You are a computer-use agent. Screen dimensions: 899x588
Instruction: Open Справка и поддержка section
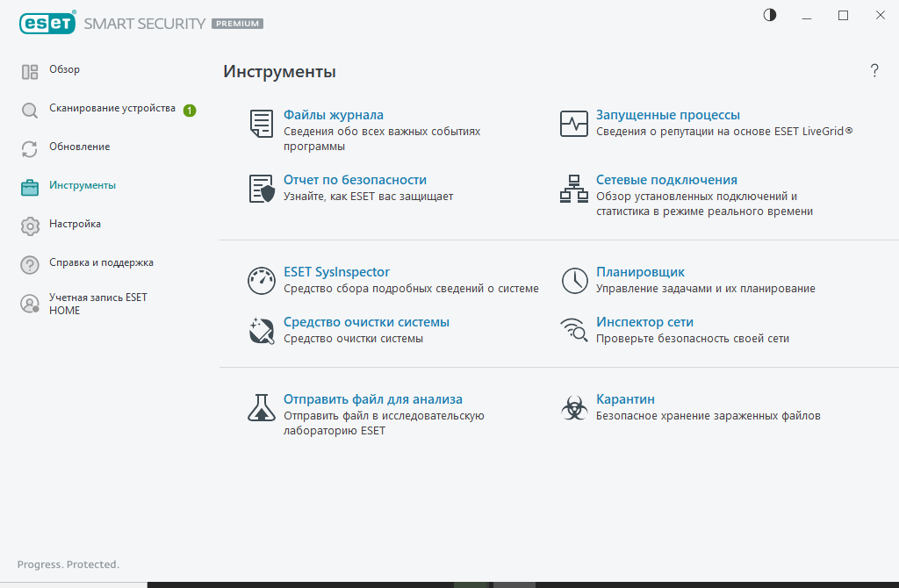click(x=102, y=262)
